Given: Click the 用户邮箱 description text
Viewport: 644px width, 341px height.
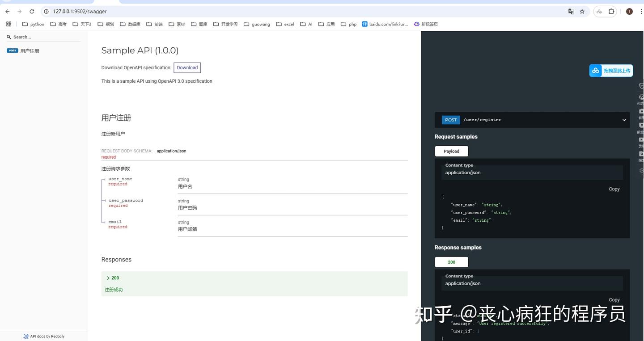Looking at the screenshot, I should (x=187, y=229).
